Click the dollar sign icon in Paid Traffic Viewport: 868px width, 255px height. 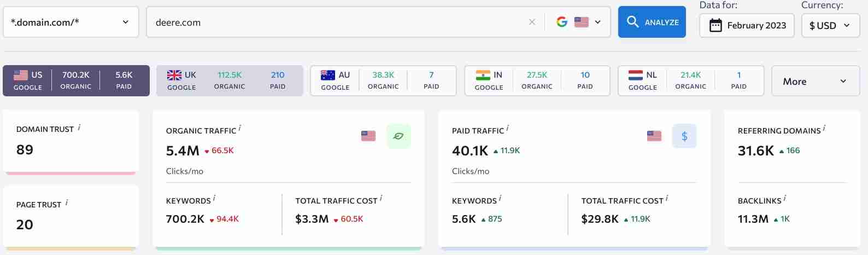[x=684, y=136]
